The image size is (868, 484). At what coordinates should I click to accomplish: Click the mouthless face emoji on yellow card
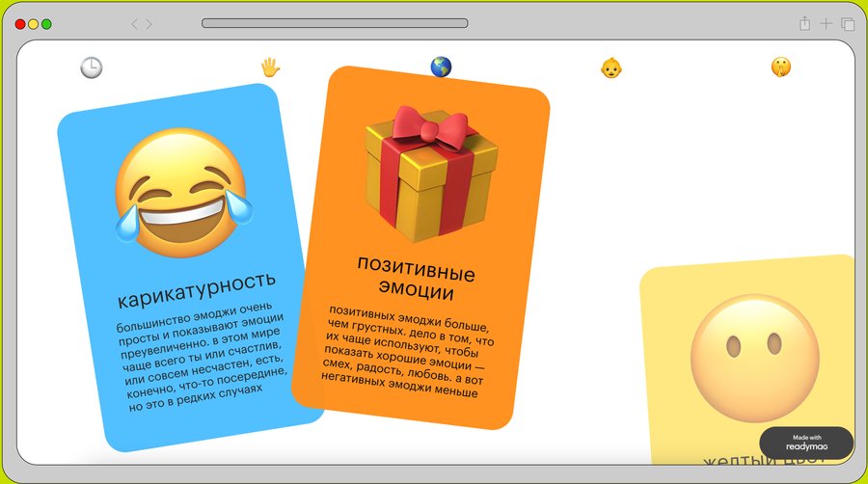[754, 358]
